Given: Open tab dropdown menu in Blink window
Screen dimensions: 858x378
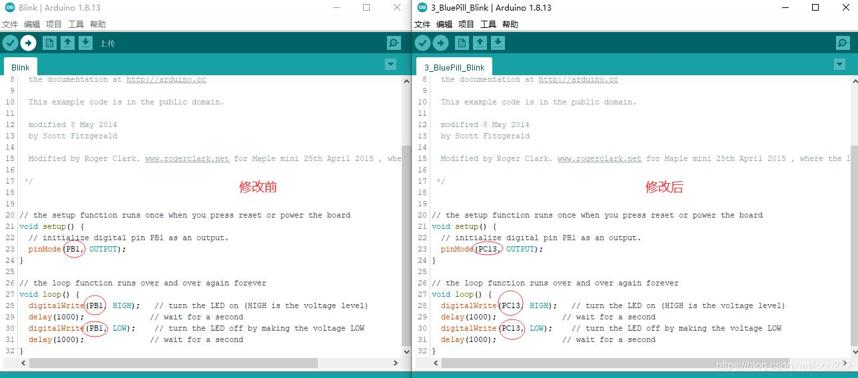Looking at the screenshot, I should coord(391,64).
